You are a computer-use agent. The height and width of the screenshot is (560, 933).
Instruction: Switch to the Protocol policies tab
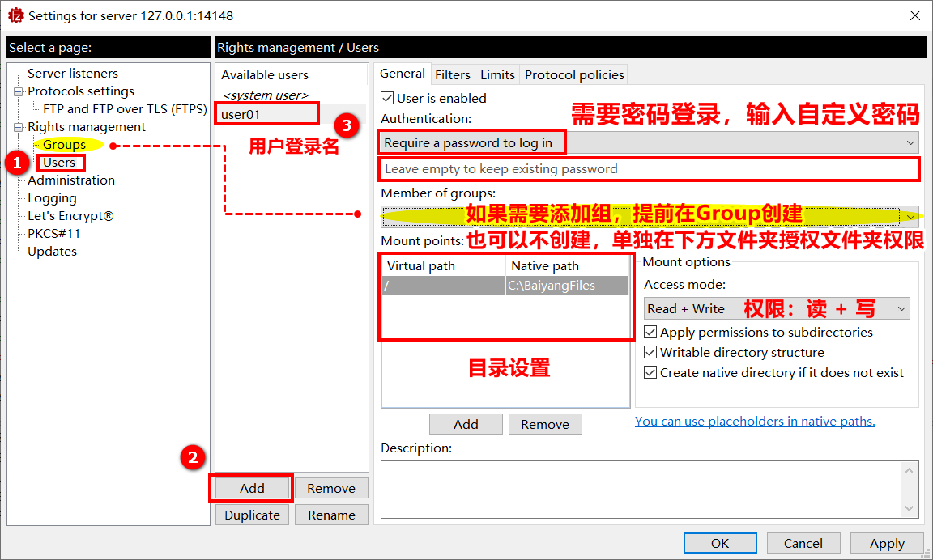point(574,75)
